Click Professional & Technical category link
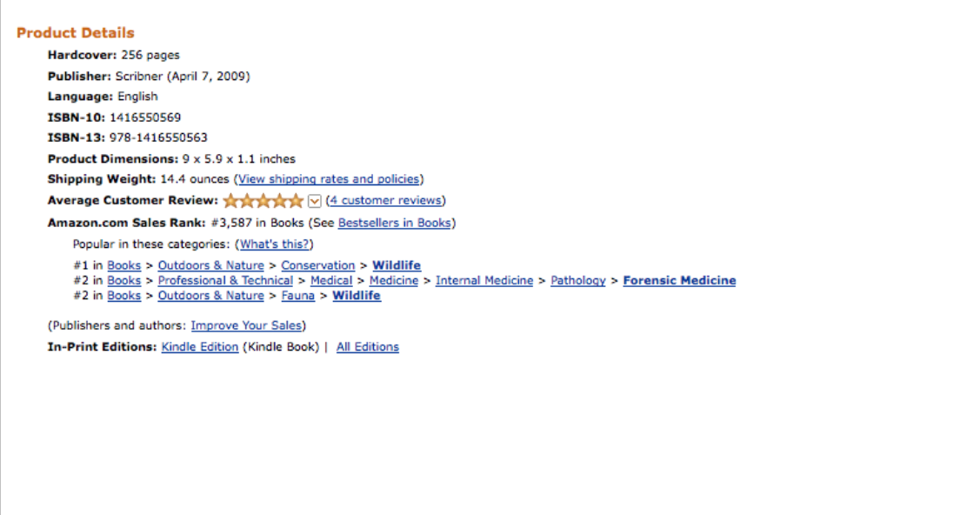 click(x=225, y=281)
